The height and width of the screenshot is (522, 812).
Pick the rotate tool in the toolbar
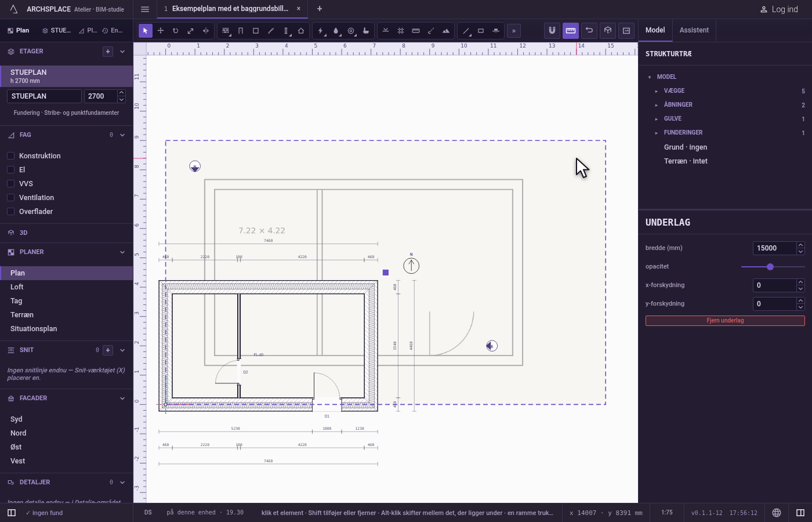click(176, 31)
